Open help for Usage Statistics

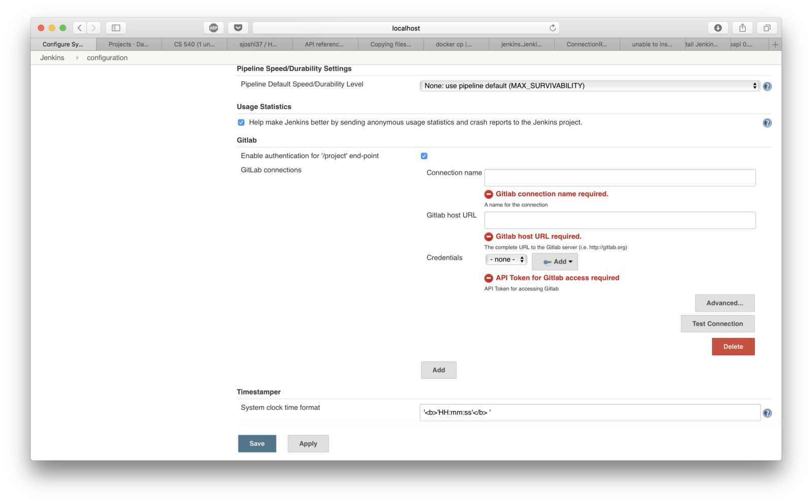[x=767, y=123]
